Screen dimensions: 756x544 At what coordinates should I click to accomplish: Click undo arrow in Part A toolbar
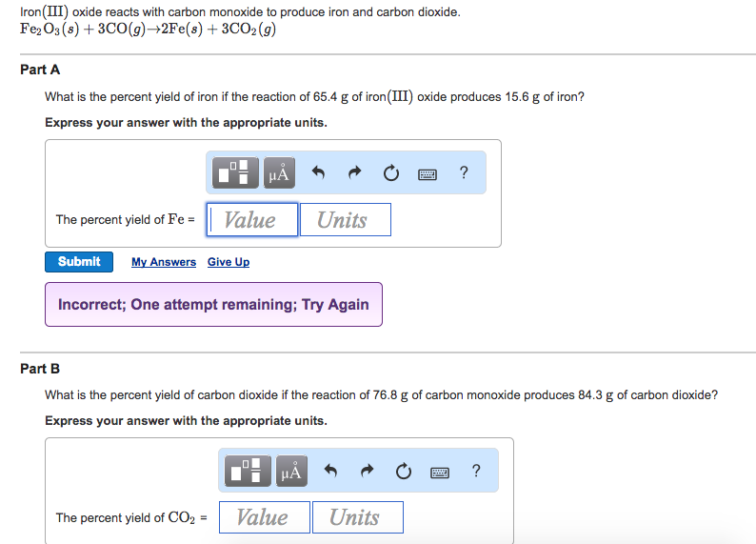319,173
